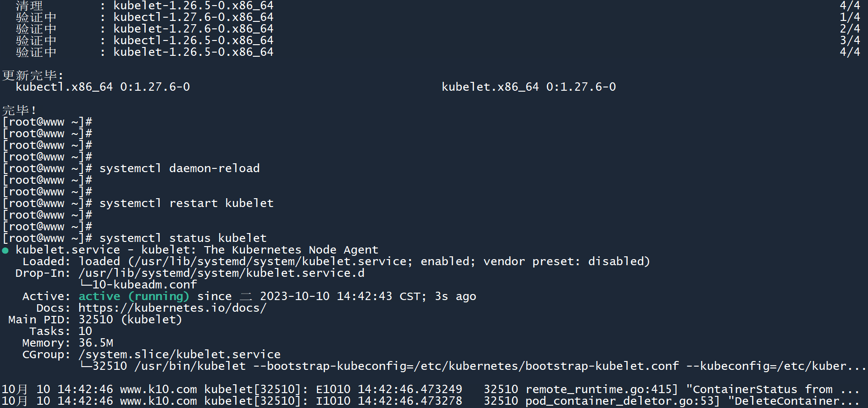Click the "systemctl daemon-reload" command text

click(179, 168)
